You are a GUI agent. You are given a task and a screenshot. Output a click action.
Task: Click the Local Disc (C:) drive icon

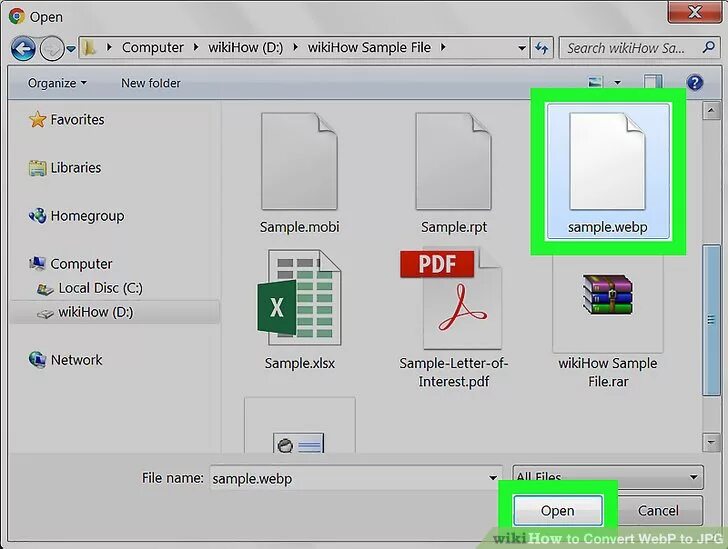[x=45, y=289]
